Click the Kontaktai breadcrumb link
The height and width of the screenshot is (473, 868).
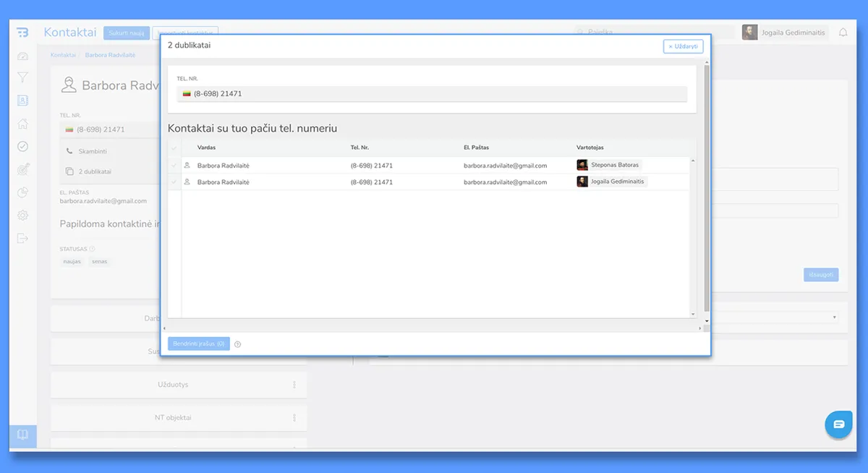62,55
